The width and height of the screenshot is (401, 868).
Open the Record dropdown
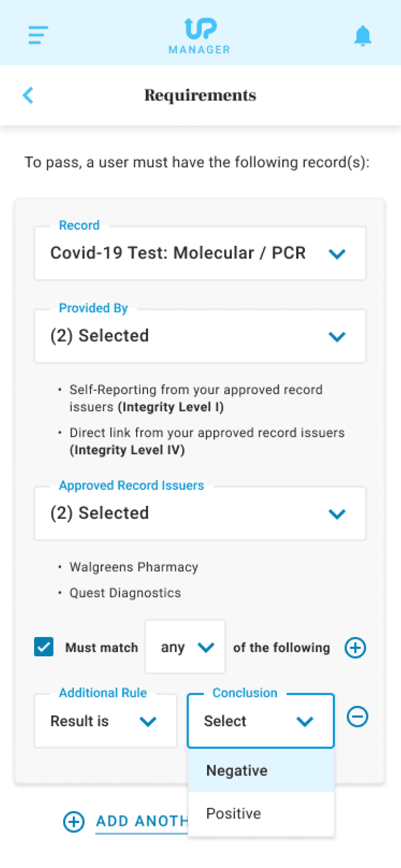[x=200, y=253]
